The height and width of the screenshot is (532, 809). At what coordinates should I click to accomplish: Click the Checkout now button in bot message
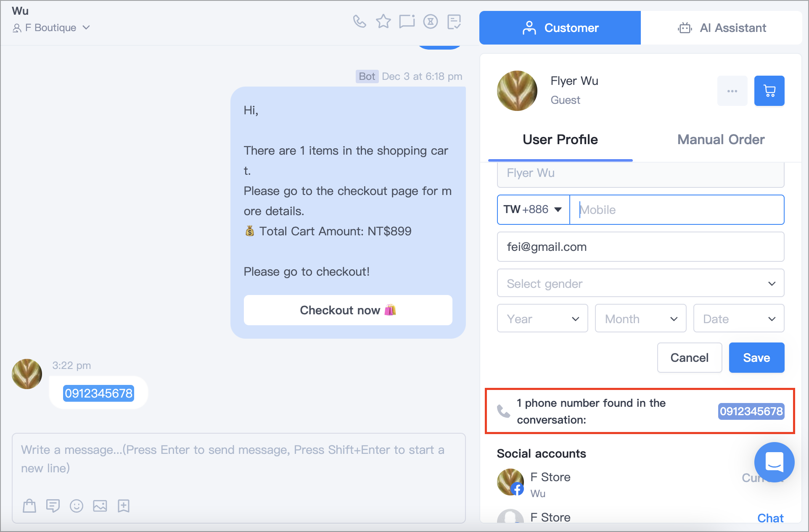tap(348, 310)
